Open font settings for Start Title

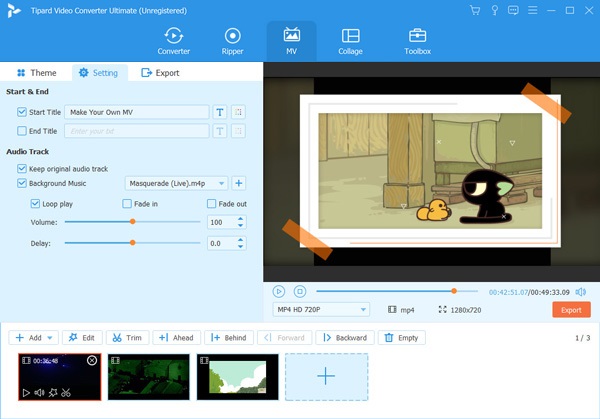pos(220,112)
